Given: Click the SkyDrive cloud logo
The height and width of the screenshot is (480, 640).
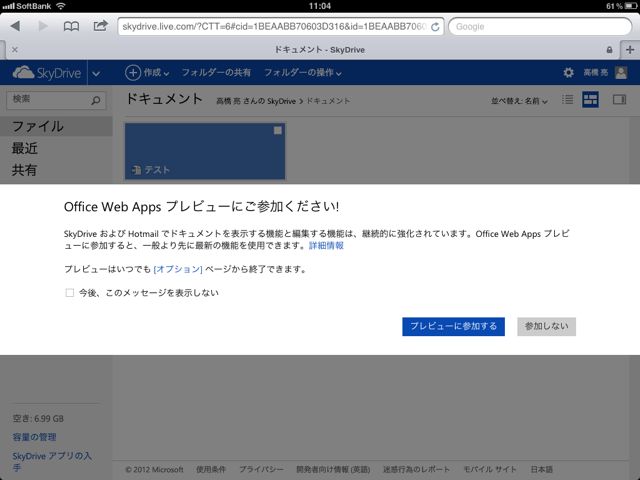Looking at the screenshot, I should [47, 73].
